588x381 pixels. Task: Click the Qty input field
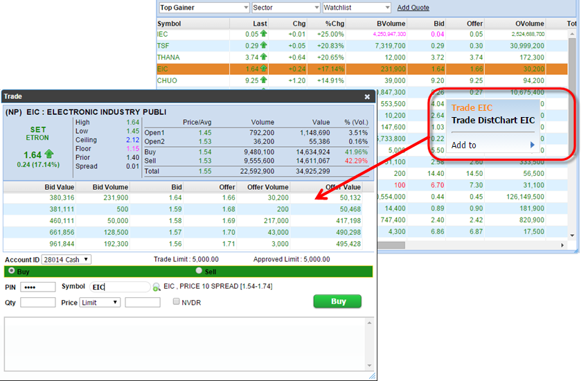click(38, 303)
